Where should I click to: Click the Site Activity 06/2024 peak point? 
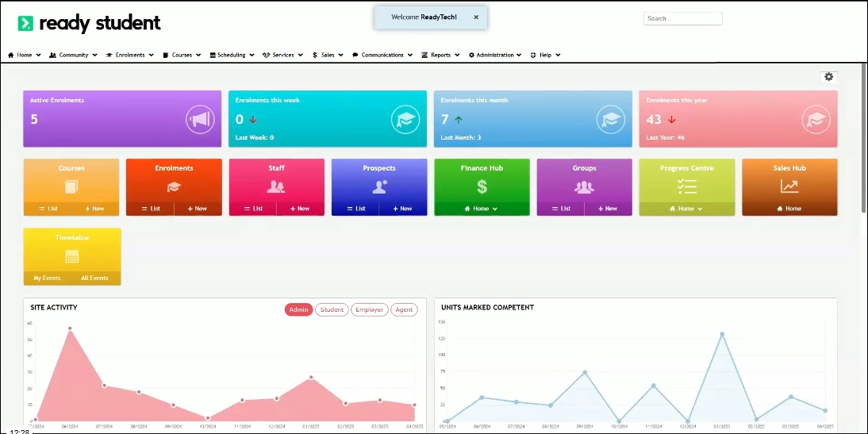click(x=70, y=328)
